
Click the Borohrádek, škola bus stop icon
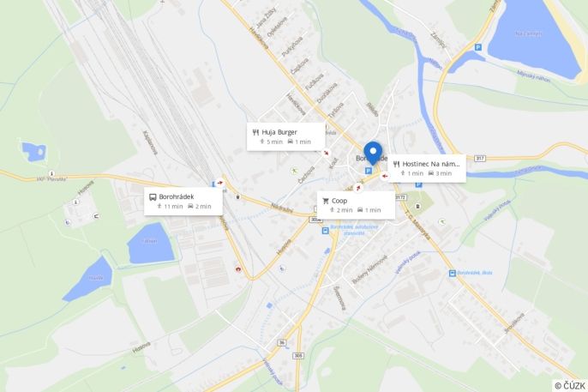[453, 274]
